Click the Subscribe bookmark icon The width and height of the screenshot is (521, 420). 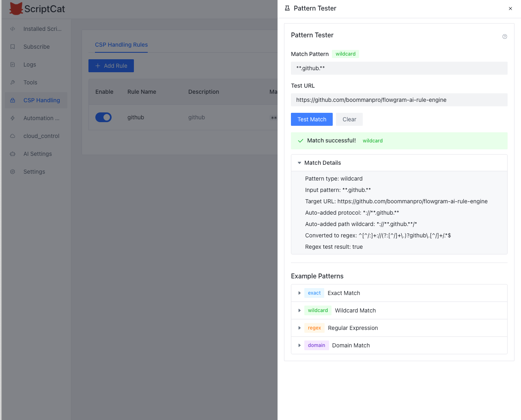tap(13, 47)
